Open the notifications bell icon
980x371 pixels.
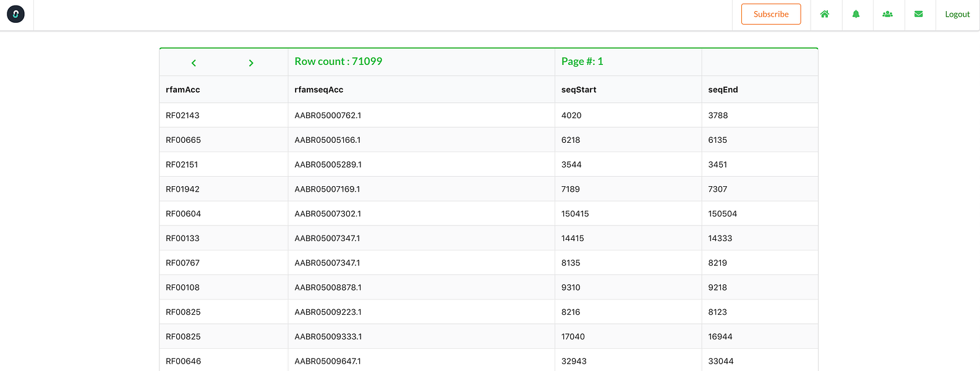pyautogui.click(x=856, y=14)
